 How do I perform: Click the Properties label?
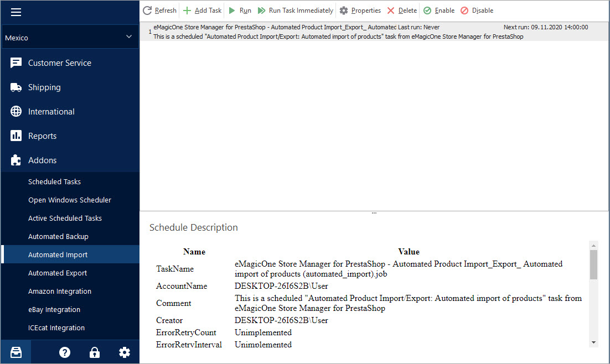tap(366, 11)
